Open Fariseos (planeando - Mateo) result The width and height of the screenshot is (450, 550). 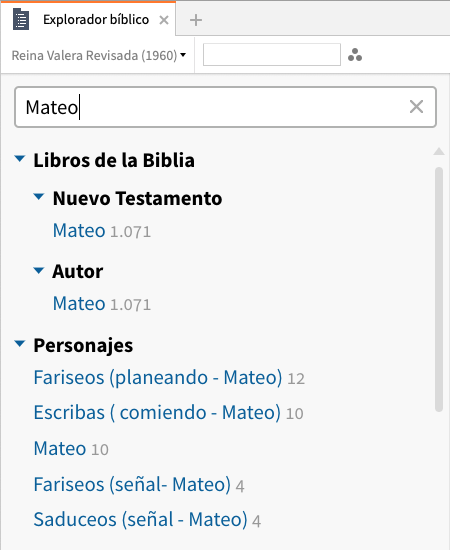click(x=158, y=378)
